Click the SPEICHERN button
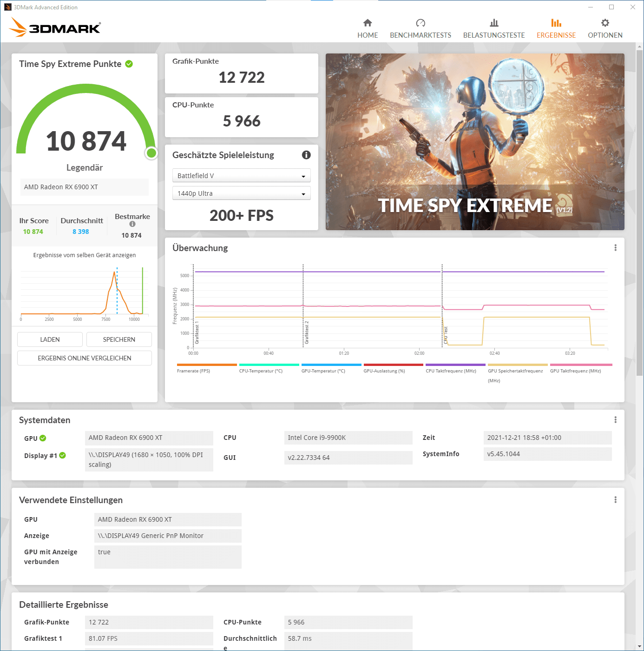 [x=119, y=339]
